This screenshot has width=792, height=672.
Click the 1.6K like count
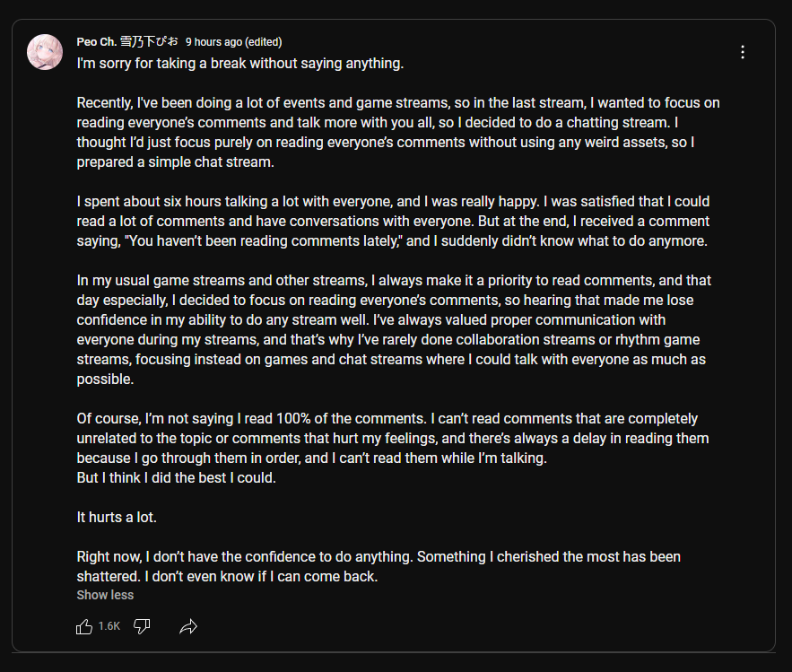(109, 626)
